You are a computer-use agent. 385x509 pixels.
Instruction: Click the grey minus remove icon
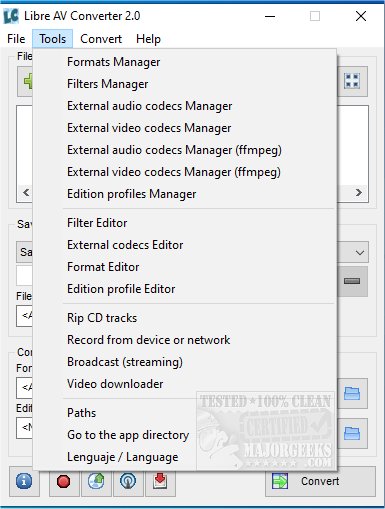coord(352,281)
